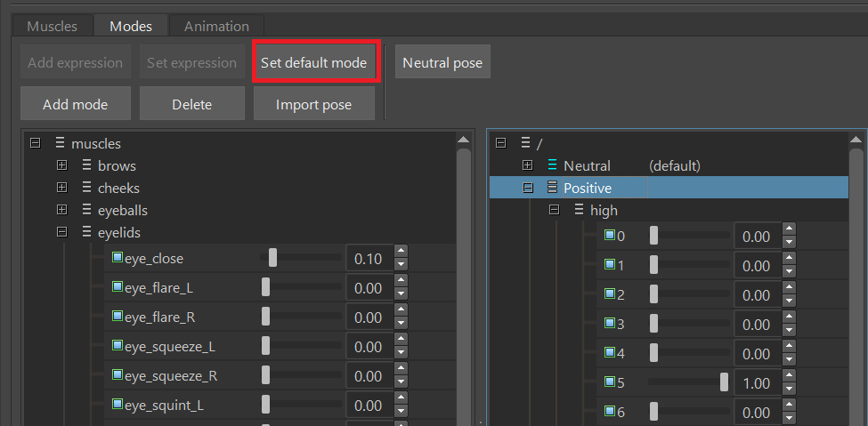The height and width of the screenshot is (426, 868).
Task: Expand the cheeks muscle group
Action: (61, 188)
